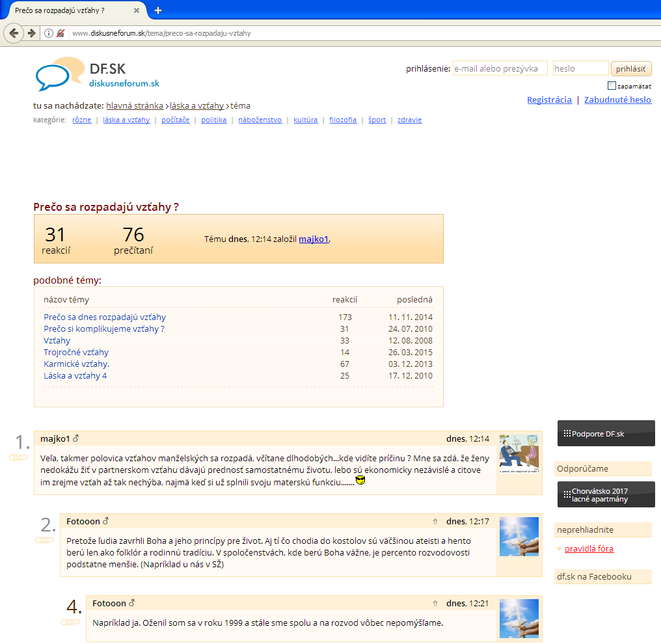Image resolution: width=661 pixels, height=644 pixels.
Task: Tick the 'zapamätať' remember-me checkbox
Action: pyautogui.click(x=612, y=86)
